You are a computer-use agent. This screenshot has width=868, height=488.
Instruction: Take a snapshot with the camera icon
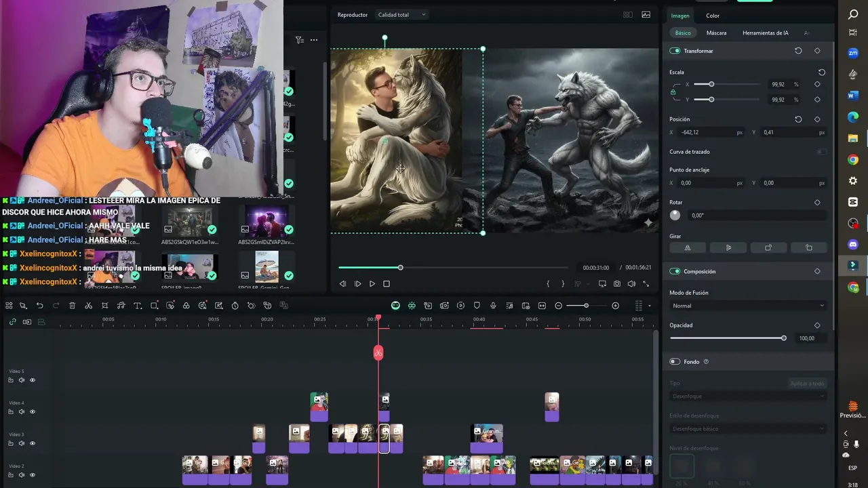[616, 284]
